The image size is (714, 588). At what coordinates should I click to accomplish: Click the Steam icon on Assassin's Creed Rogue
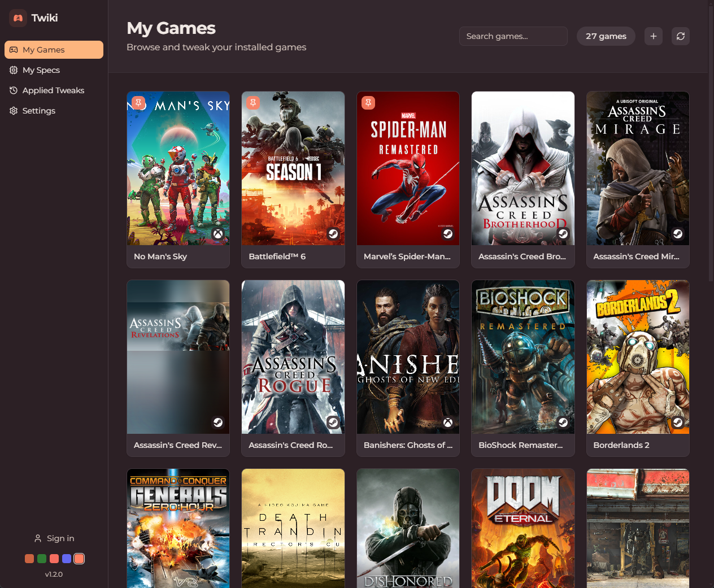pyautogui.click(x=333, y=423)
